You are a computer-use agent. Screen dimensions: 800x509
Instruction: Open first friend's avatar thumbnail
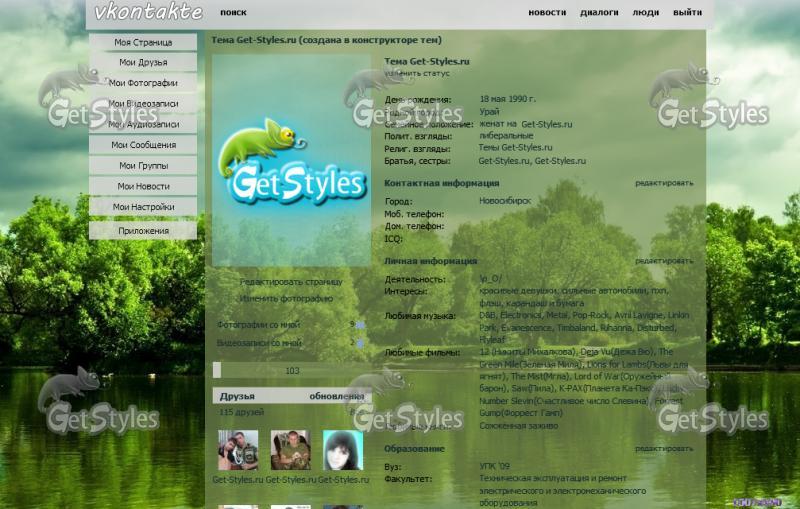(237, 450)
